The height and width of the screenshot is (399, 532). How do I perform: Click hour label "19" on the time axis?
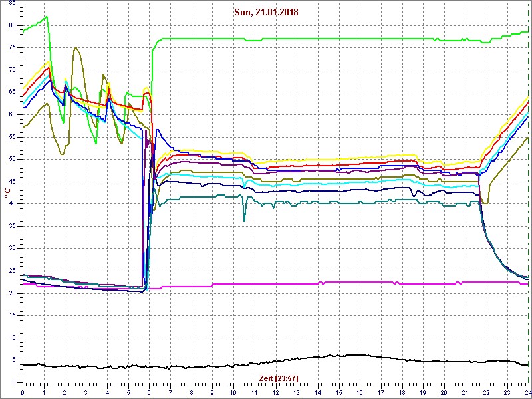pos(423,392)
